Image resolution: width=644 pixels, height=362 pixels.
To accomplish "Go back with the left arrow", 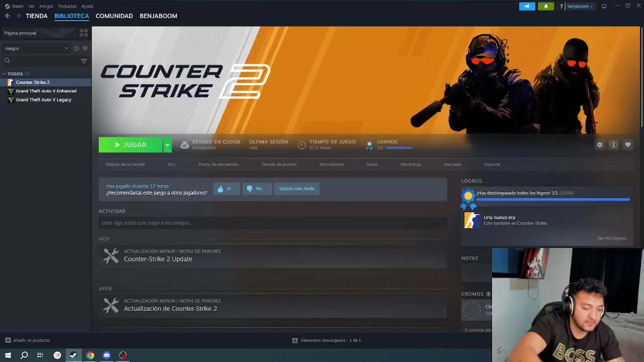I will tap(8, 16).
